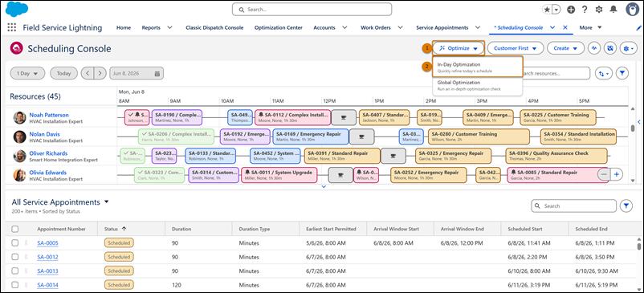Expand the Work Orders tab chevron

click(401, 28)
